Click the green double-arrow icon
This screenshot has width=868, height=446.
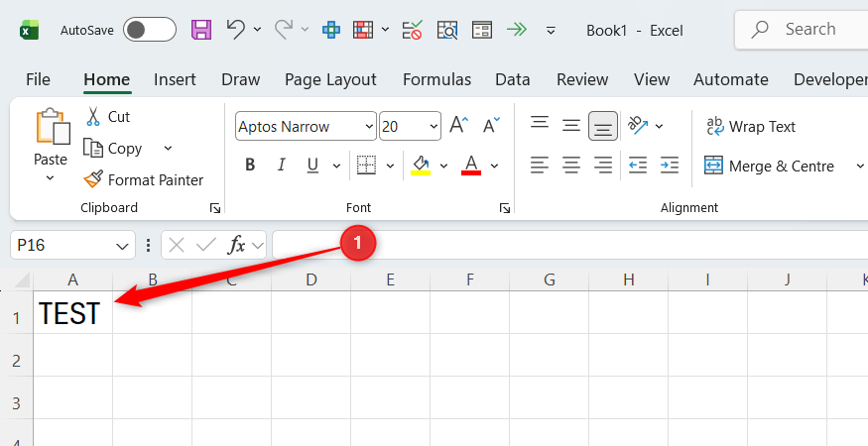[x=517, y=30]
